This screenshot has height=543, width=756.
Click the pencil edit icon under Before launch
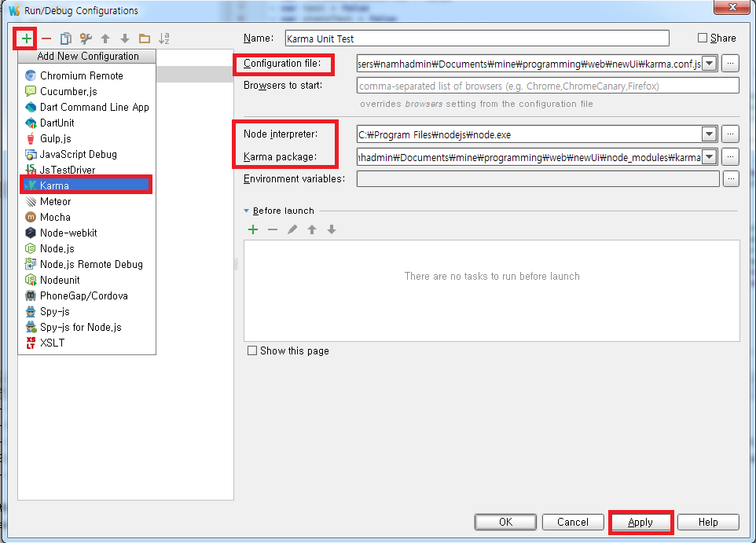click(292, 229)
